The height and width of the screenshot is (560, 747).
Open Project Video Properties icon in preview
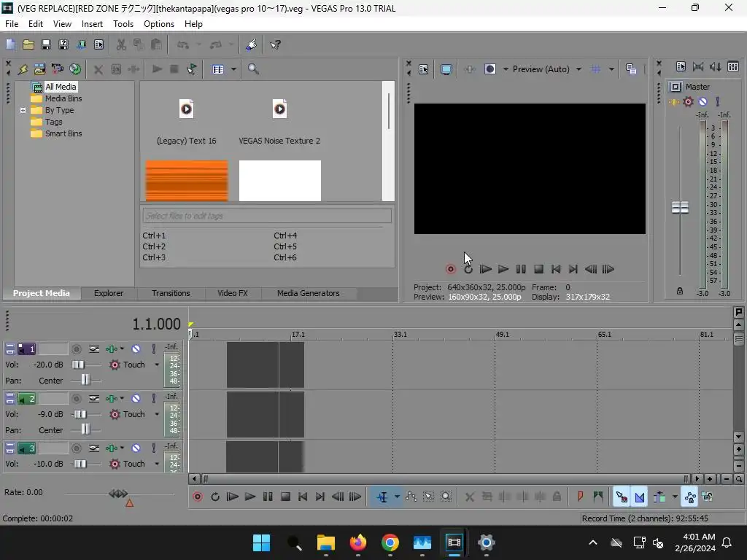424,69
